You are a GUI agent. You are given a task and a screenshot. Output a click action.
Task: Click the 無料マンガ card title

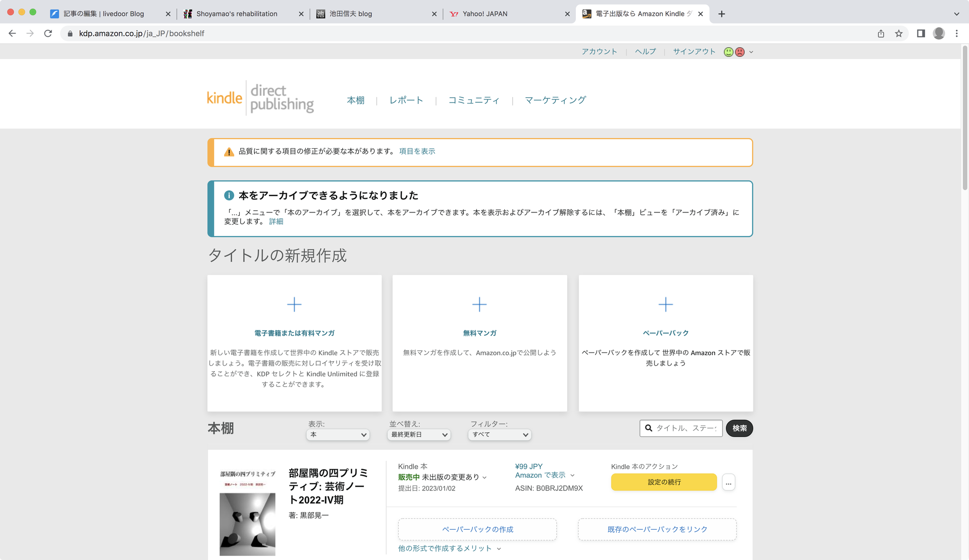[479, 333]
